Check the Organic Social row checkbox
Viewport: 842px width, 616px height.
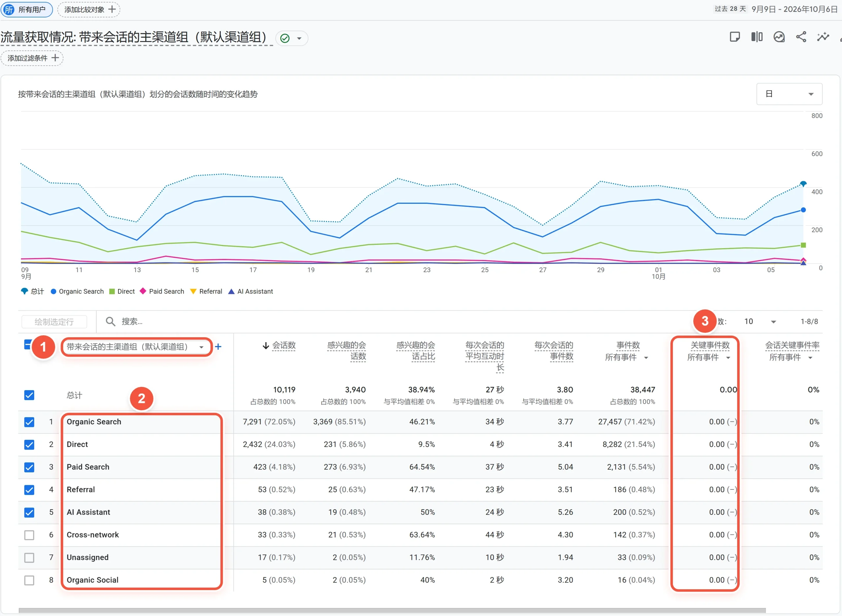click(x=29, y=581)
